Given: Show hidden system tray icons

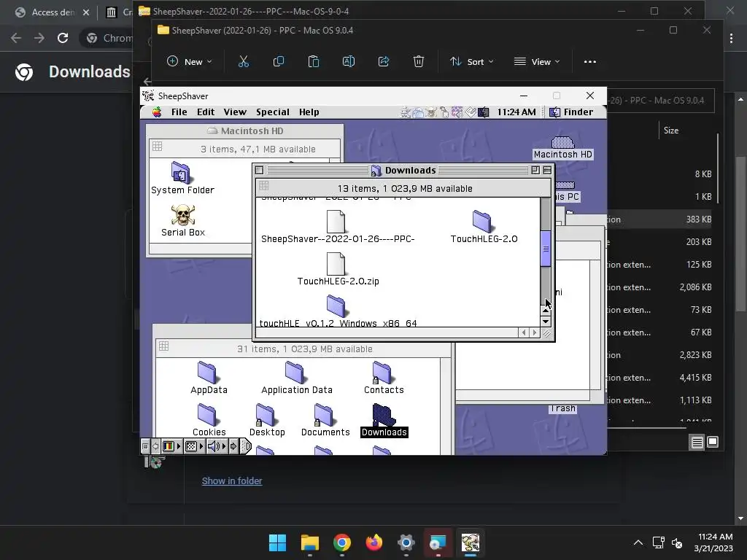Looking at the screenshot, I should pyautogui.click(x=638, y=542).
